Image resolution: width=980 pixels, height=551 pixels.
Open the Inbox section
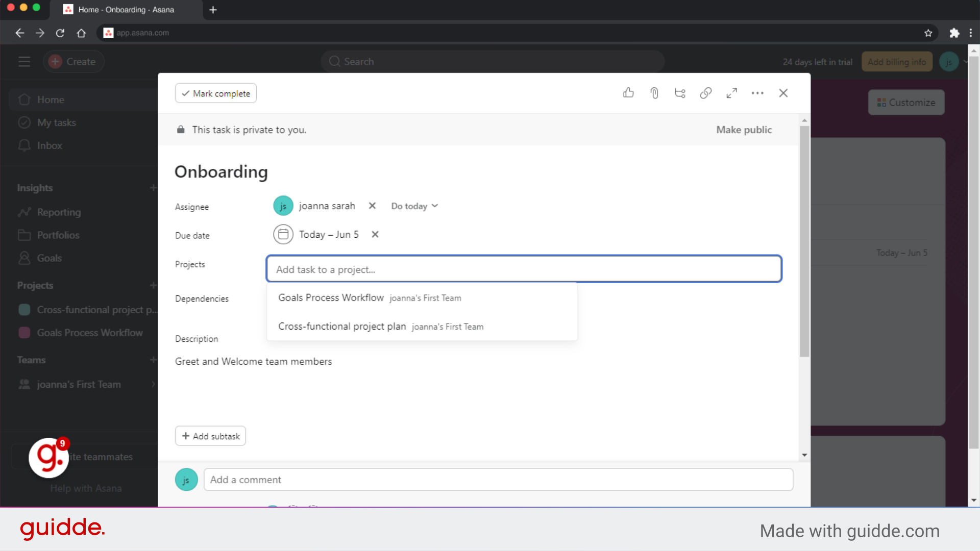click(x=48, y=145)
